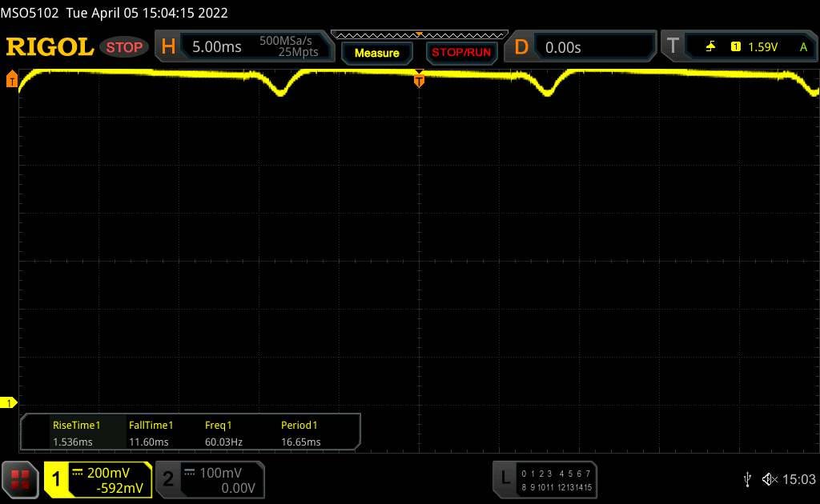Click the 1.536ms rise time value

(73, 442)
